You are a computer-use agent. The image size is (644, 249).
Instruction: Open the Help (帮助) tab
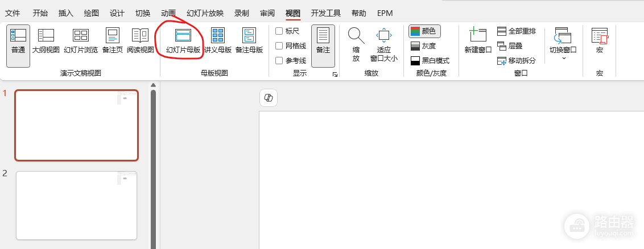(359, 13)
